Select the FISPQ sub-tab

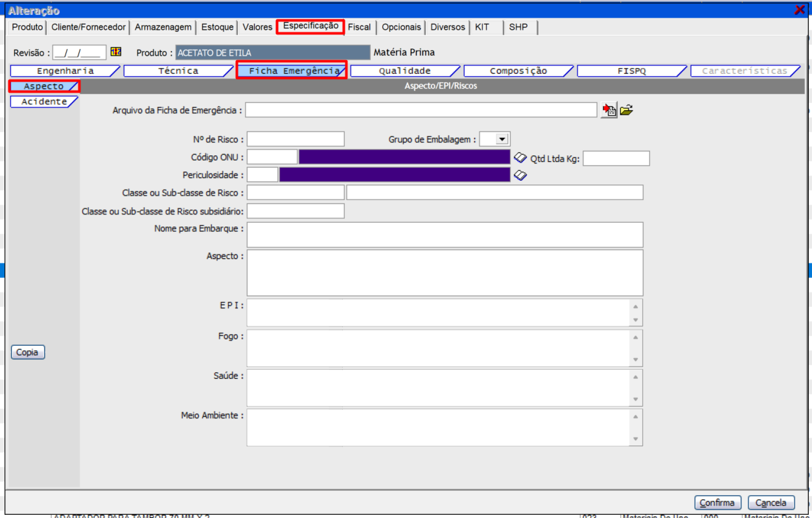(x=631, y=71)
